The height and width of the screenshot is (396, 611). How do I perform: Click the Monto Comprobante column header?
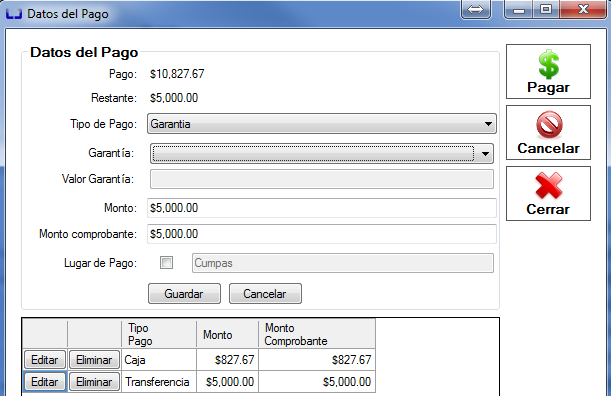317,334
